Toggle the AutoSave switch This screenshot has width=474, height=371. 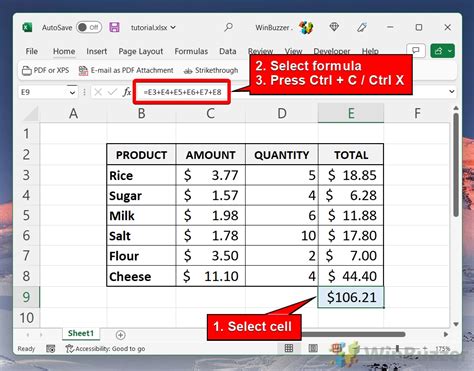pos(88,27)
